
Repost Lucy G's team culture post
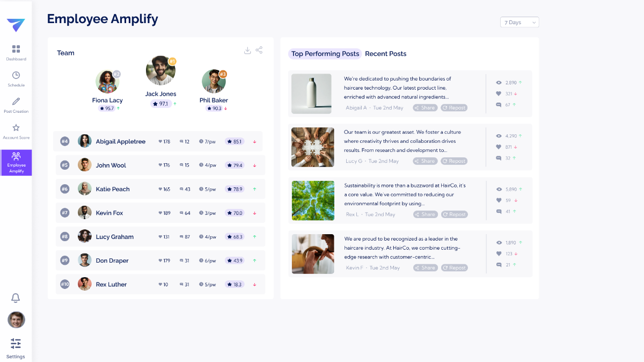(x=454, y=161)
